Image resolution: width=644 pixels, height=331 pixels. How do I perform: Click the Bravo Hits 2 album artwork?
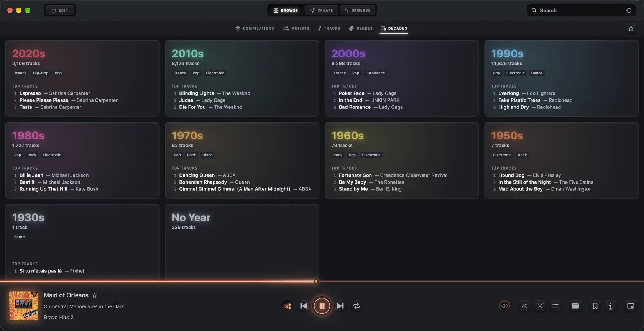pyautogui.click(x=24, y=306)
